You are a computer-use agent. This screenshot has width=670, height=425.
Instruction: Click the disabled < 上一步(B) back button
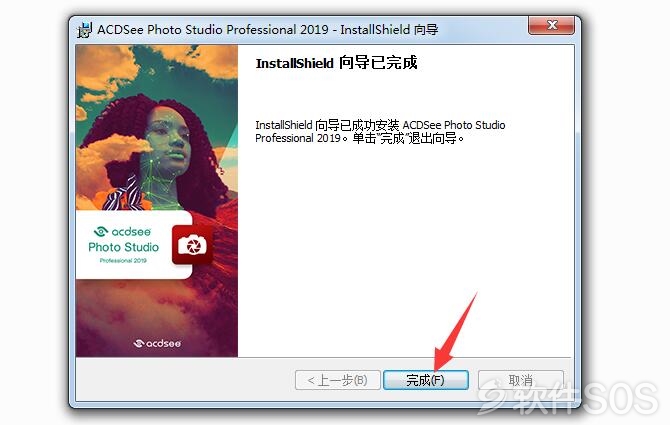(338, 380)
